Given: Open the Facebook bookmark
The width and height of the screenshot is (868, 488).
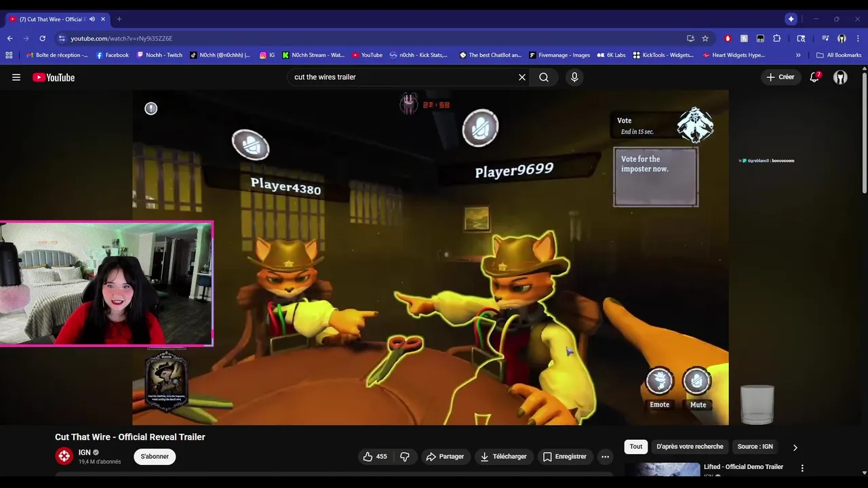Looking at the screenshot, I should pos(113,55).
